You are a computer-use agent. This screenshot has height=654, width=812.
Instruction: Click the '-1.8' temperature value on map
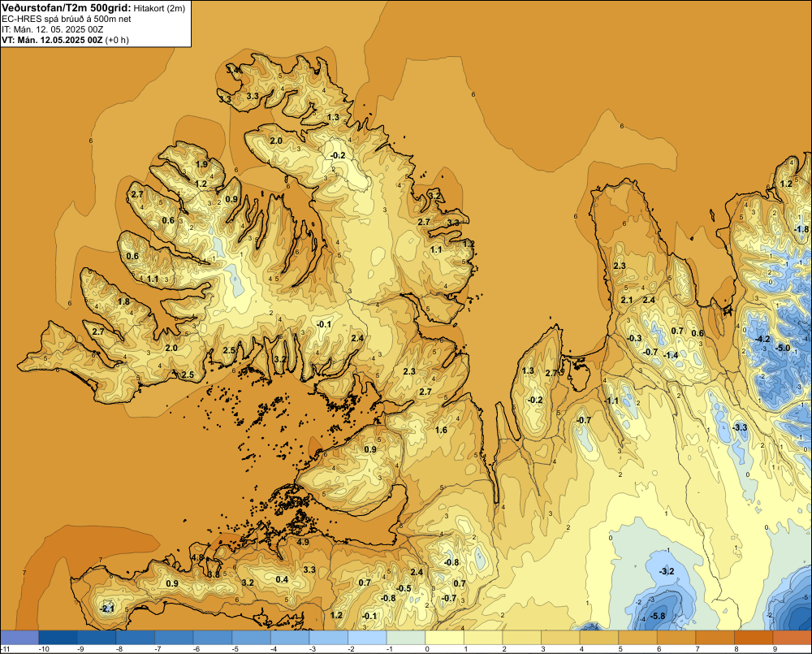[801, 229]
